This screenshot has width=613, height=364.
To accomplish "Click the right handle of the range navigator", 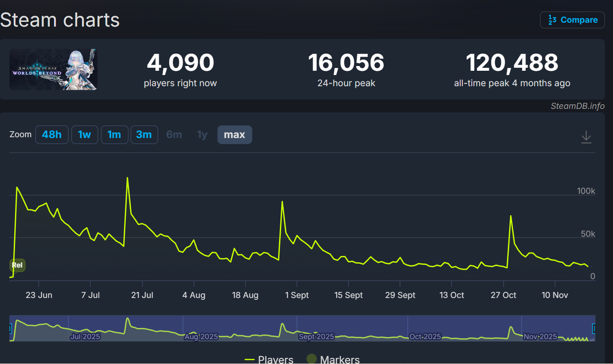I will coord(594,328).
